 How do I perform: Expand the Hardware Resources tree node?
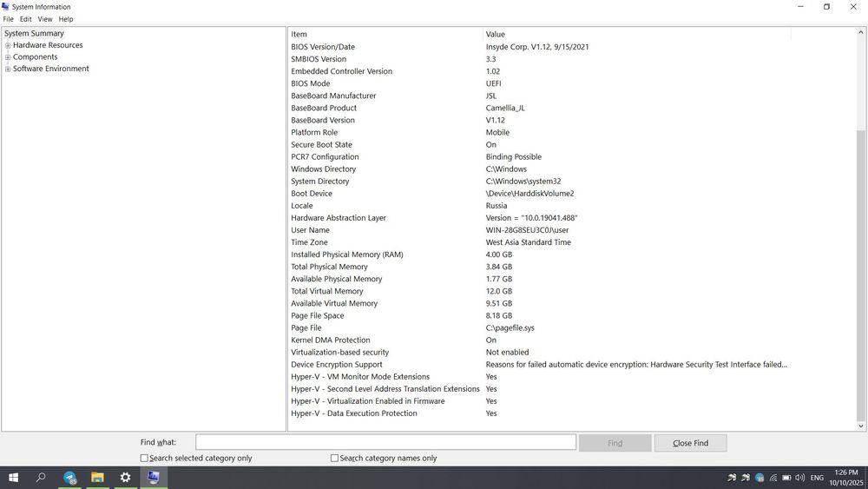click(8, 45)
